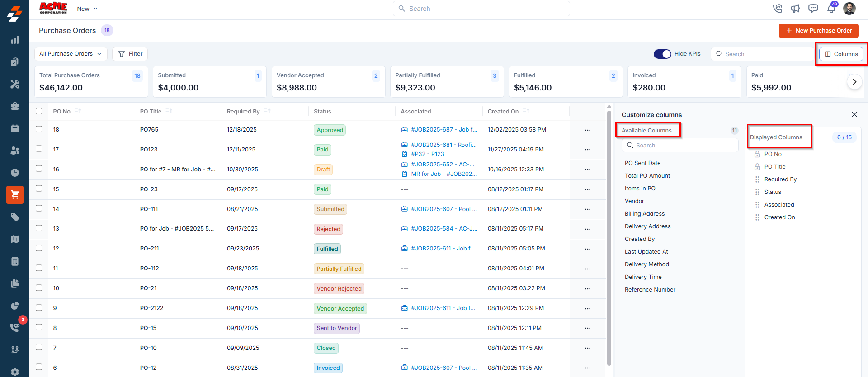Open the Filter button
This screenshot has height=377, width=868.
130,54
